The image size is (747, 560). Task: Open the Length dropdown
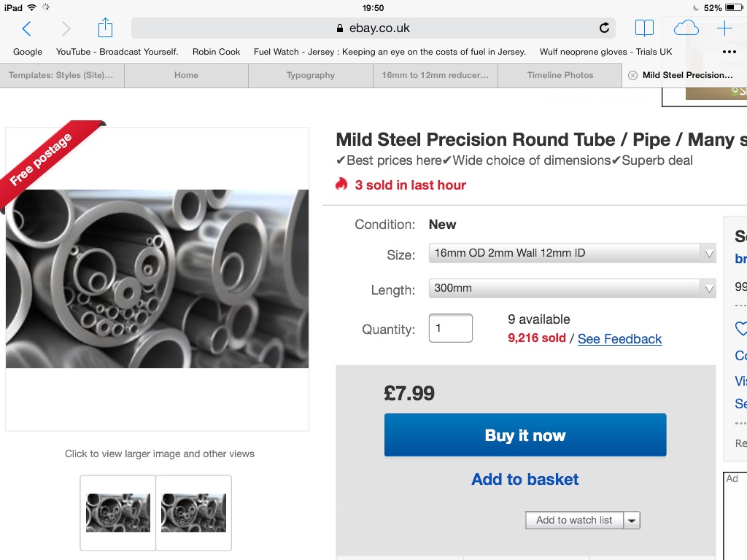pyautogui.click(x=572, y=288)
